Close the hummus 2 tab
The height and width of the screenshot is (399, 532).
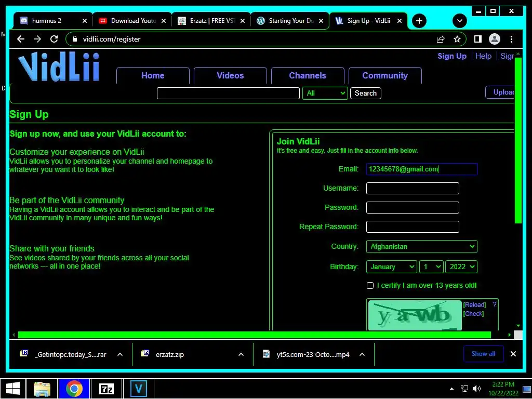85,21
